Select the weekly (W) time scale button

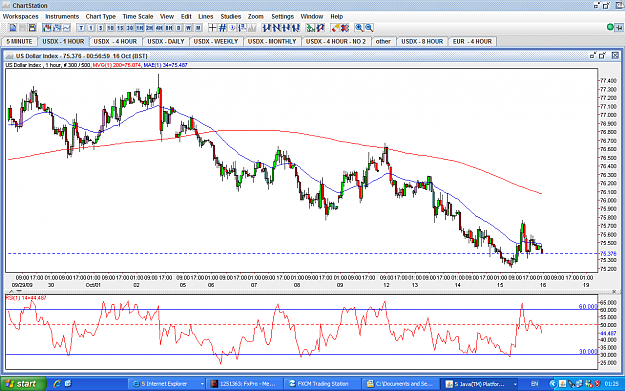(188, 28)
